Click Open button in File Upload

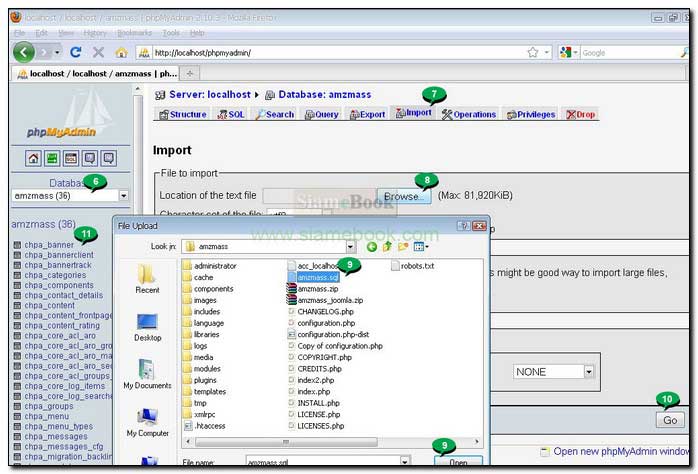(458, 462)
